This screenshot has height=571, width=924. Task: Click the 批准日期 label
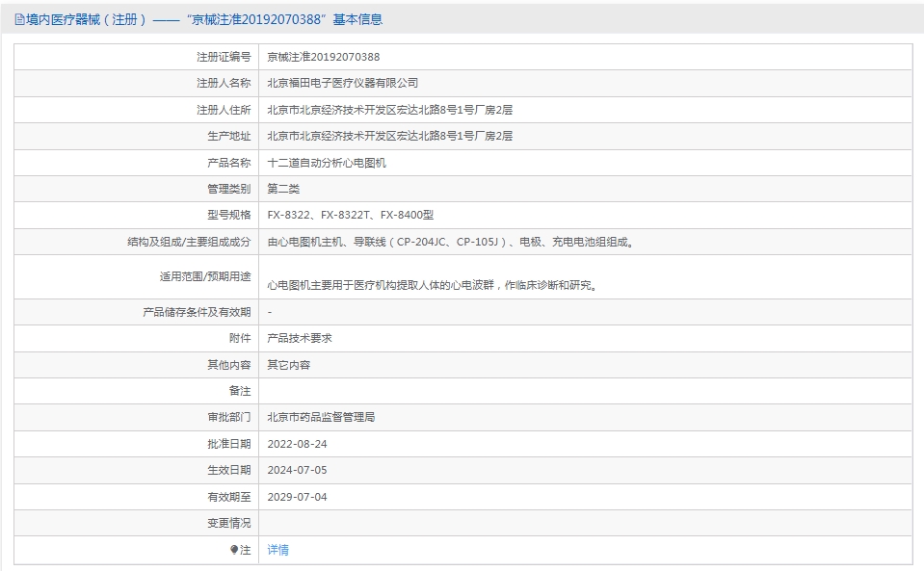(x=228, y=445)
